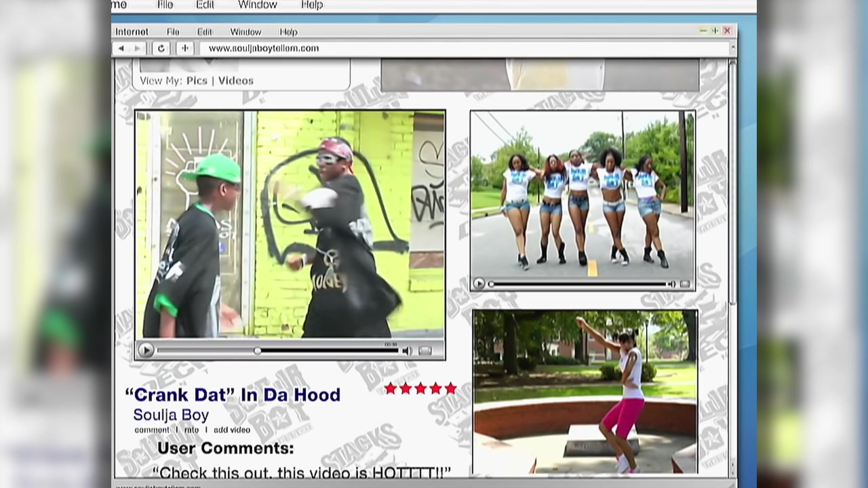
Task: Open Help in the top system menu bar
Action: (312, 5)
